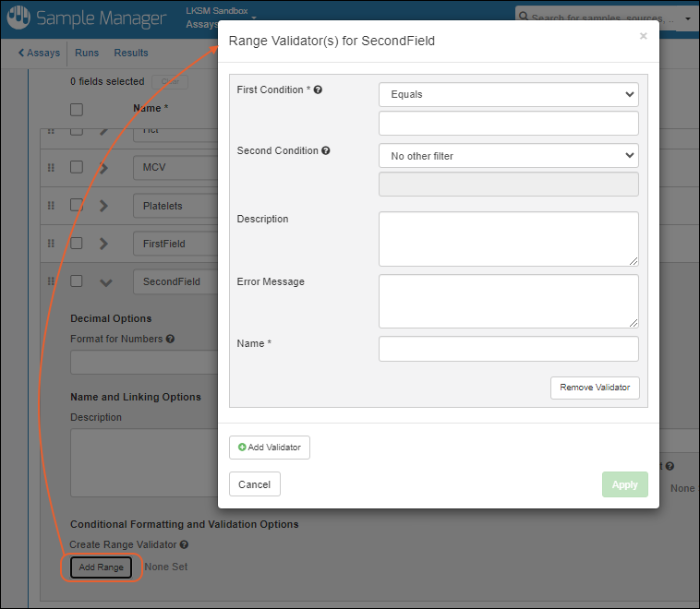
Task: Click drag handle icon for FirstField row
Action: 51,244
